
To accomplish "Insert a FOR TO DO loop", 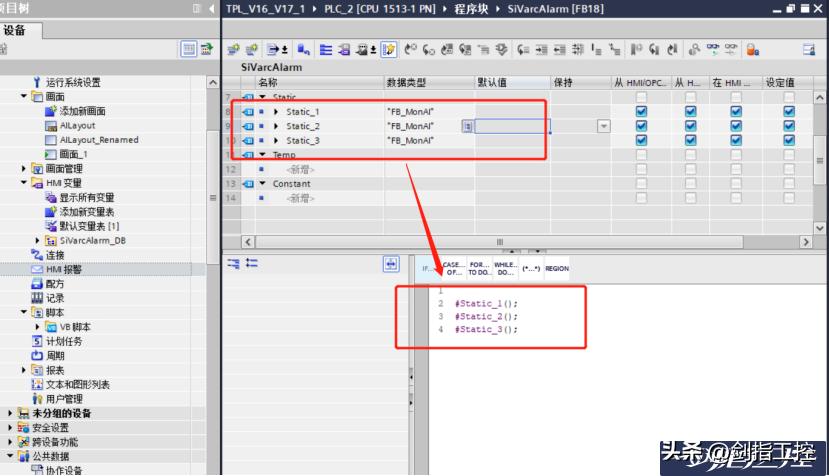I will (479, 268).
